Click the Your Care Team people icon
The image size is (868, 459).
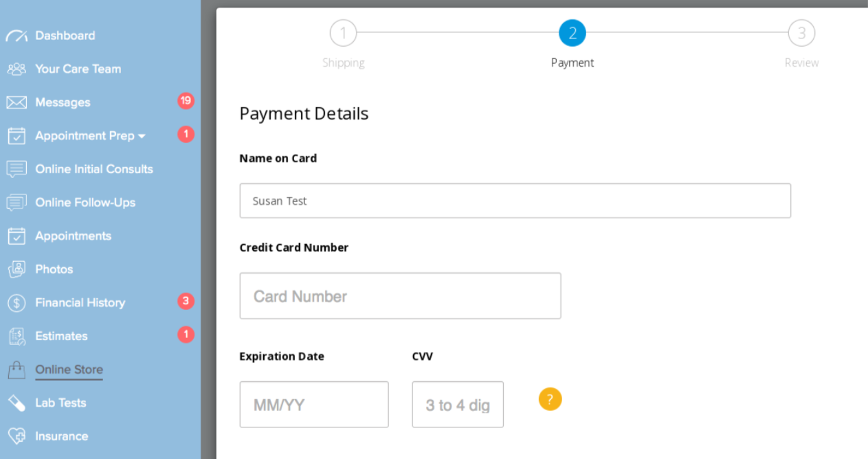(x=16, y=69)
